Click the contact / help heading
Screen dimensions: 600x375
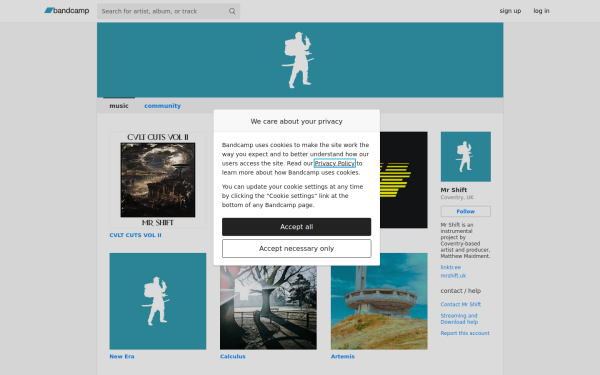461,291
